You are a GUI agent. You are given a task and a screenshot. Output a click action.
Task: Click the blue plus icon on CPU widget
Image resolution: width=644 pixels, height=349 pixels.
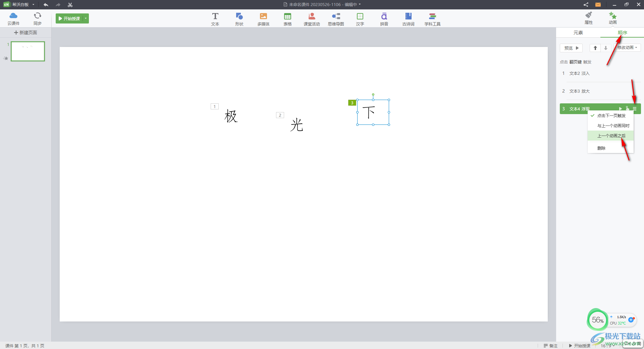coord(631,320)
